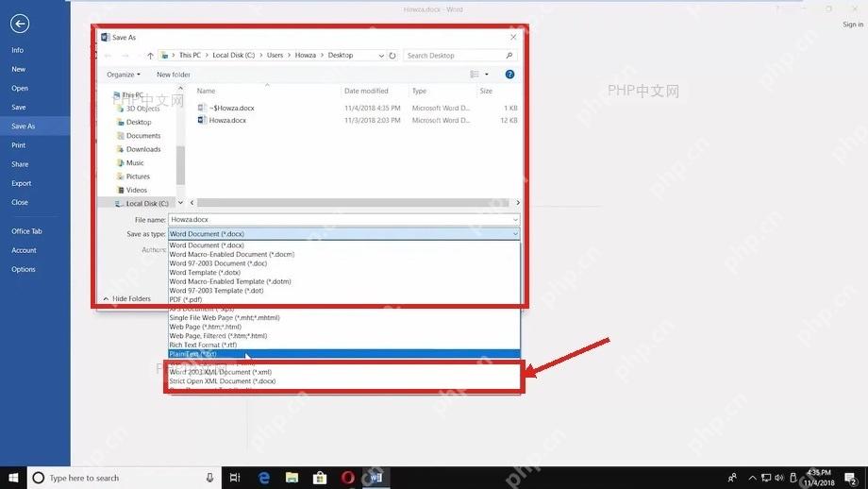This screenshot has width=868, height=489.
Task: Choose Rich Text Format (*.rtf)
Action: tap(203, 345)
